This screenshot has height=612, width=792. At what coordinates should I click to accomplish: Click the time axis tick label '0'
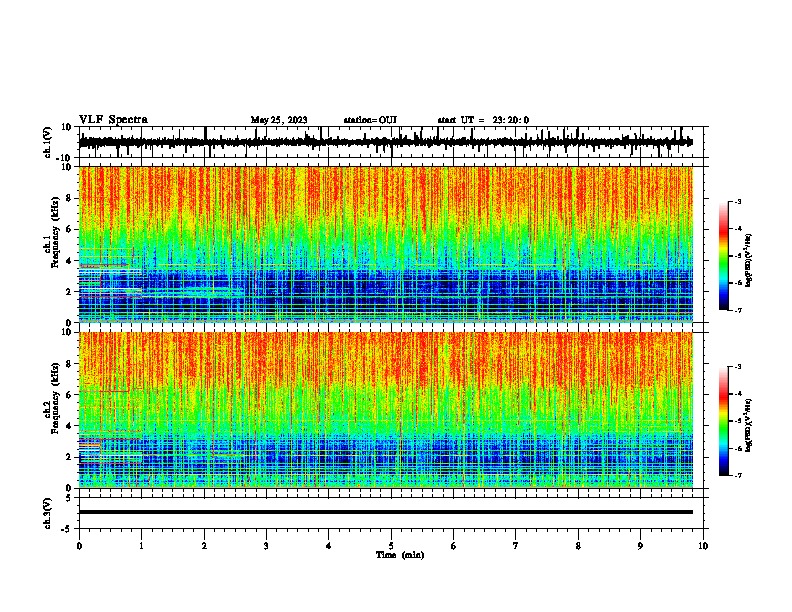pos(79,546)
